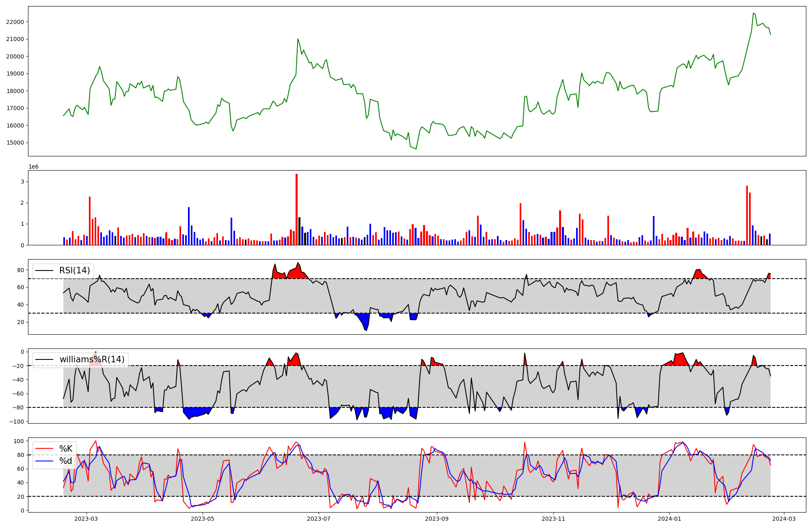Select the red %K legend line sample
Image resolution: width=812 pixels, height=528 pixels.
click(x=44, y=449)
